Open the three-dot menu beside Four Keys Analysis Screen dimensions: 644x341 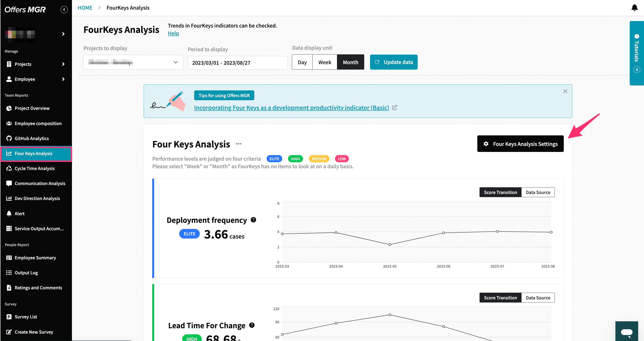(x=238, y=144)
